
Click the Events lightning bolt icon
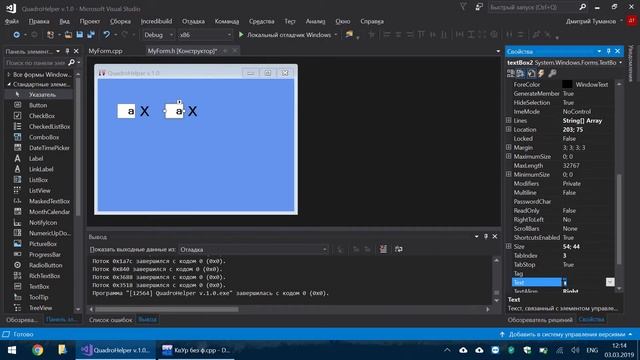[x=541, y=73]
